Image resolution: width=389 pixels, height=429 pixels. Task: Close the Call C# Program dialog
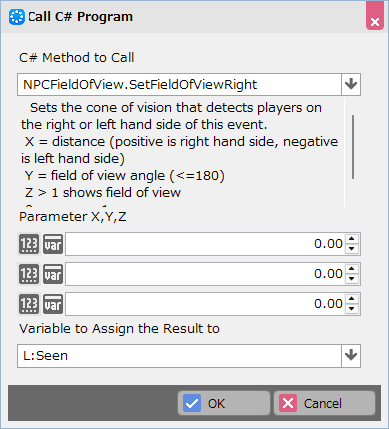pyautogui.click(x=375, y=17)
